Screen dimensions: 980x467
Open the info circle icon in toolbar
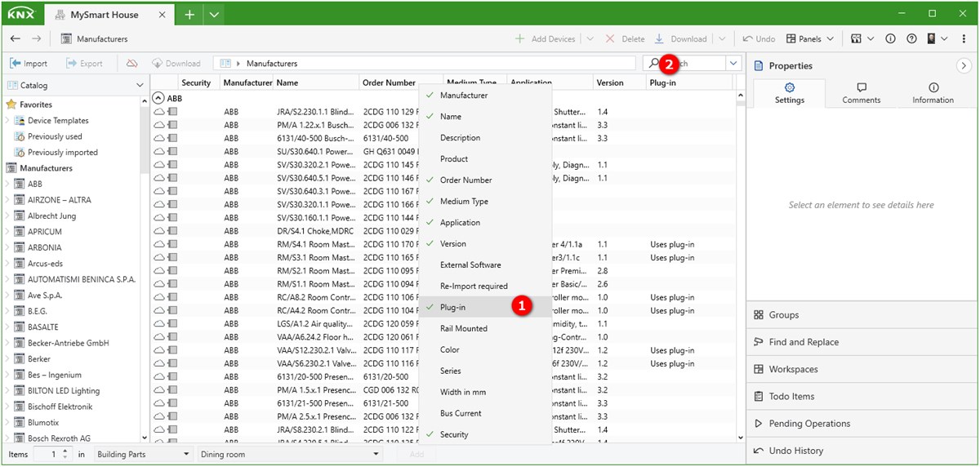pos(890,38)
